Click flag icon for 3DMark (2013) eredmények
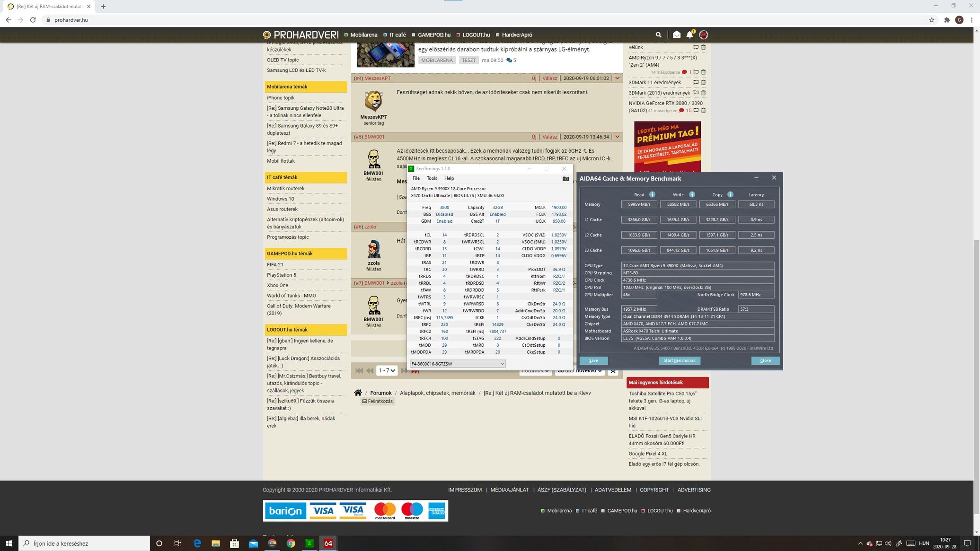 (696, 93)
